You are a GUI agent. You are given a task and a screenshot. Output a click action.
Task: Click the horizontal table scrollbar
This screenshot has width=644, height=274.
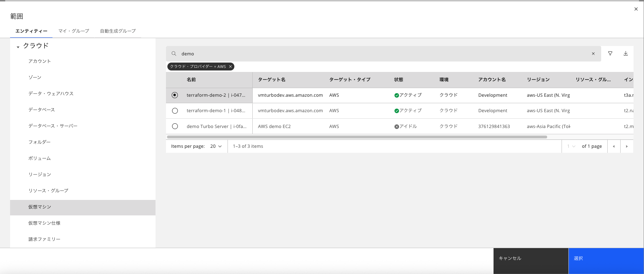[x=356, y=137]
